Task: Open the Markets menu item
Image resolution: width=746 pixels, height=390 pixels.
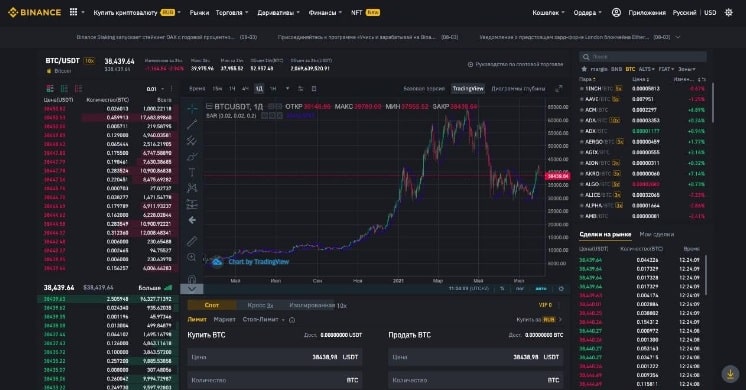Action: click(199, 12)
